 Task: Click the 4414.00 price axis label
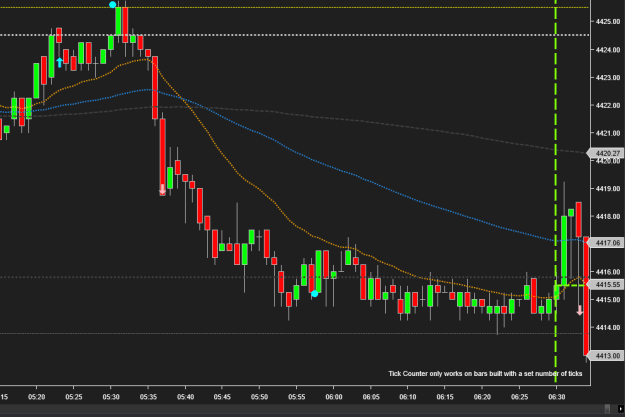608,327
